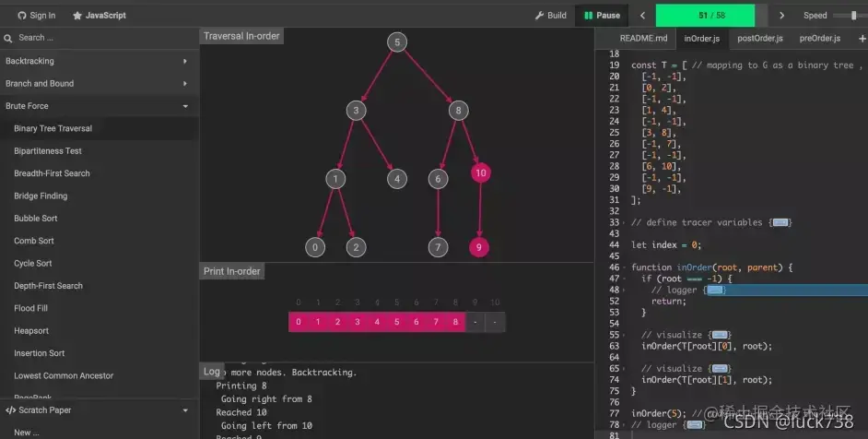The image size is (868, 439).
Task: Click 'Going right from 8' log line
Action: [x=266, y=399]
